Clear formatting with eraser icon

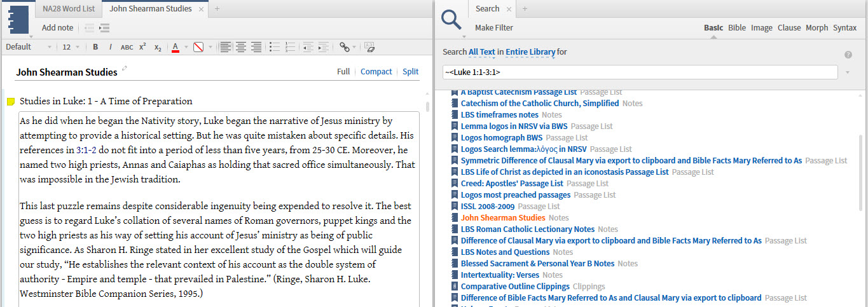tap(369, 47)
